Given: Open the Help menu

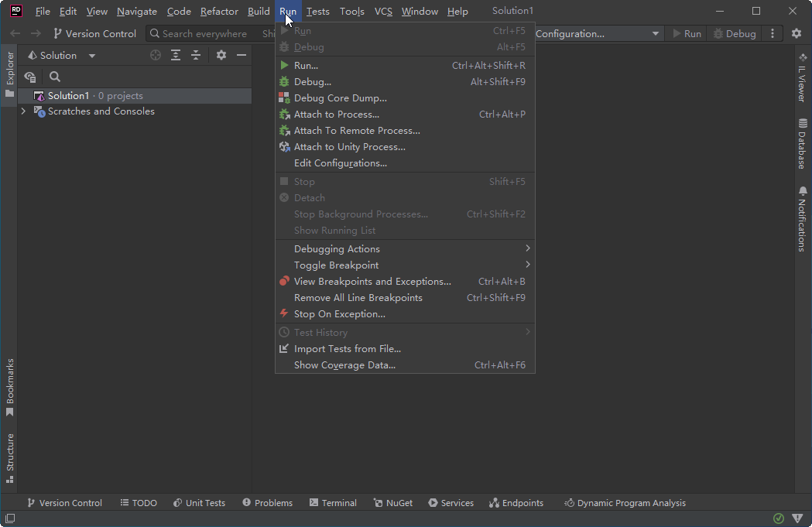Looking at the screenshot, I should coord(457,12).
